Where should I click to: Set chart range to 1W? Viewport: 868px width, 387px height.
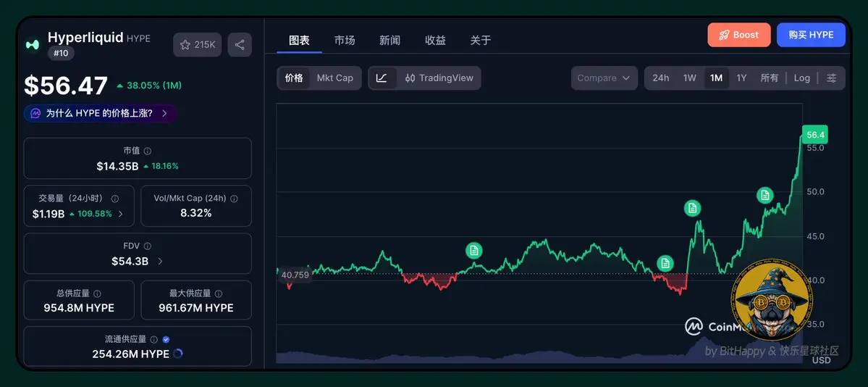coord(690,78)
